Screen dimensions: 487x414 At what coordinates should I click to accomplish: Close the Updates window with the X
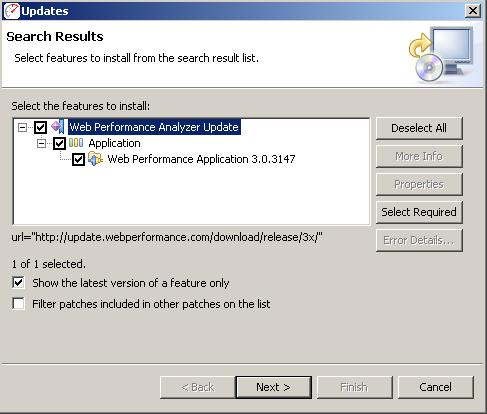tap(473, 11)
